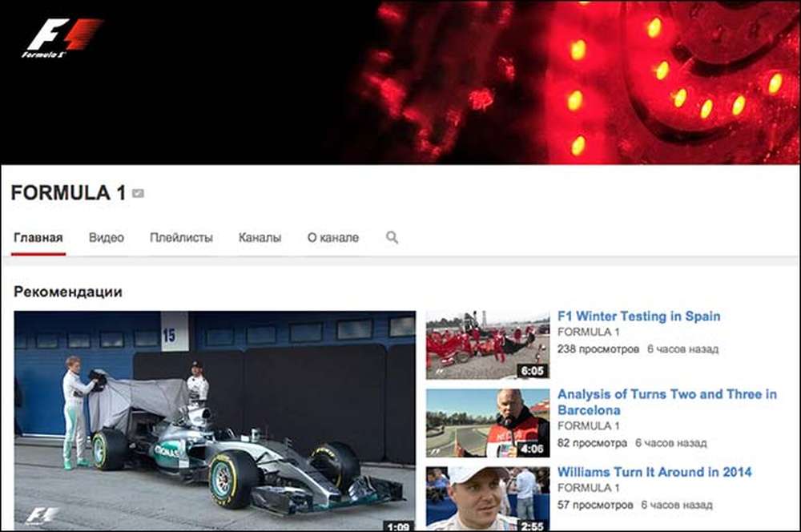Click FORMULA 1 channel name under Winter Testing
This screenshot has height=532, width=801.
pos(589,332)
